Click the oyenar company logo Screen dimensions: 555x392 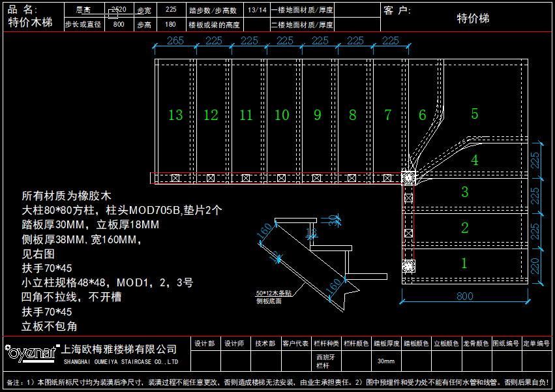(x=32, y=353)
